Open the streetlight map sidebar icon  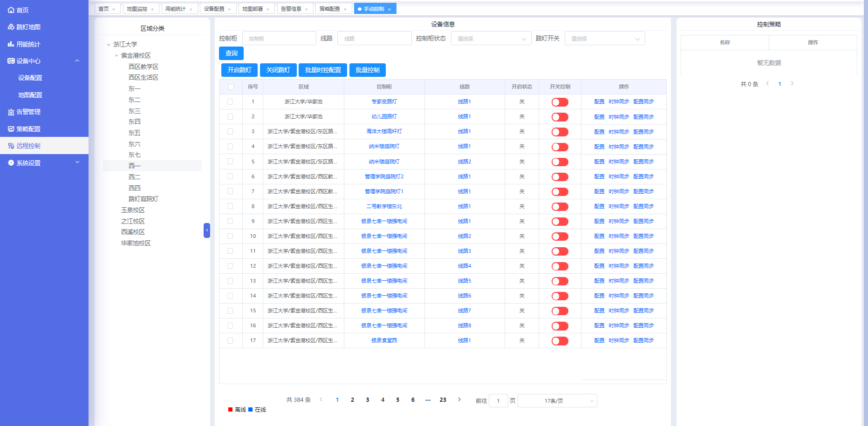pos(11,27)
